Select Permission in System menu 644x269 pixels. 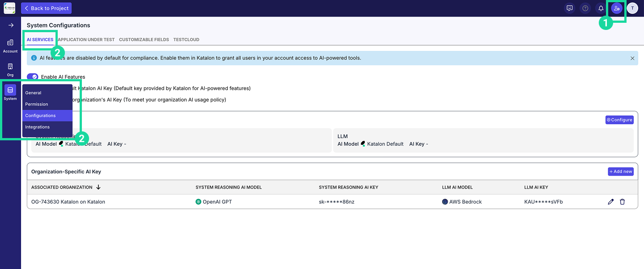click(x=47, y=104)
